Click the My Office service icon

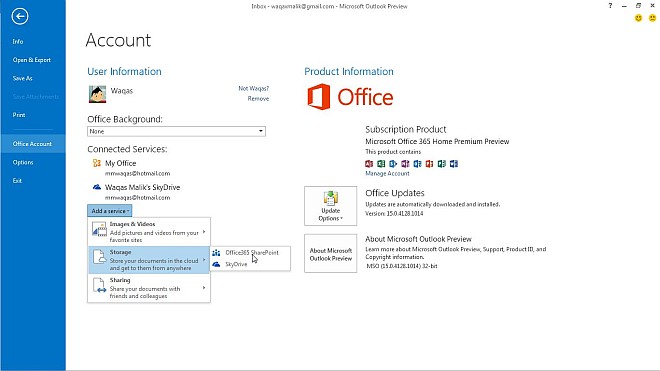(97, 163)
